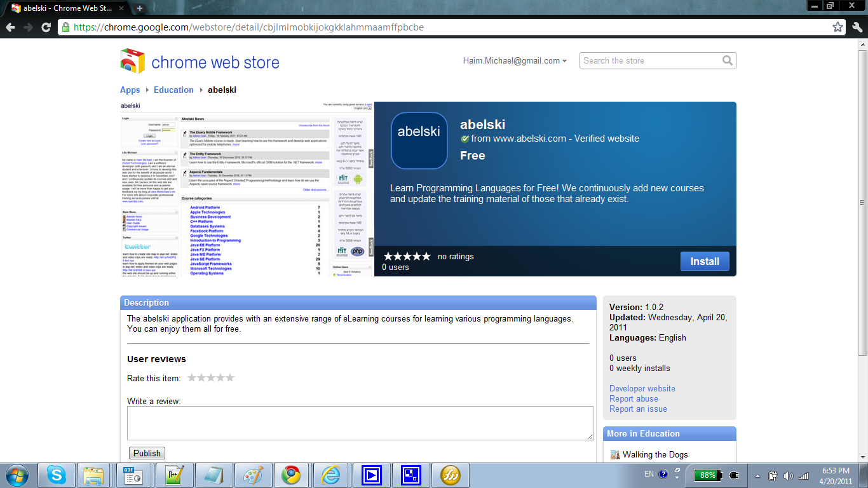This screenshot has width=868, height=488.
Task: Open the ODF document taskbar icon
Action: [135, 475]
